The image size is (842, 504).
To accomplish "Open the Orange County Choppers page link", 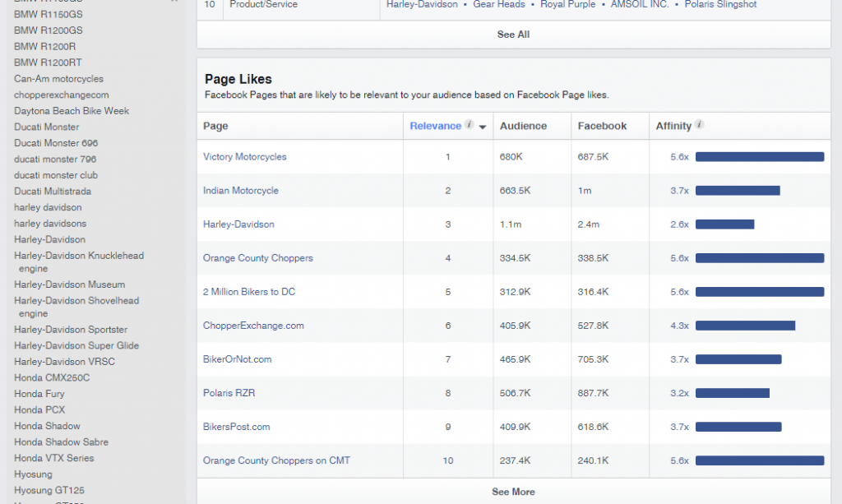I will (x=257, y=258).
